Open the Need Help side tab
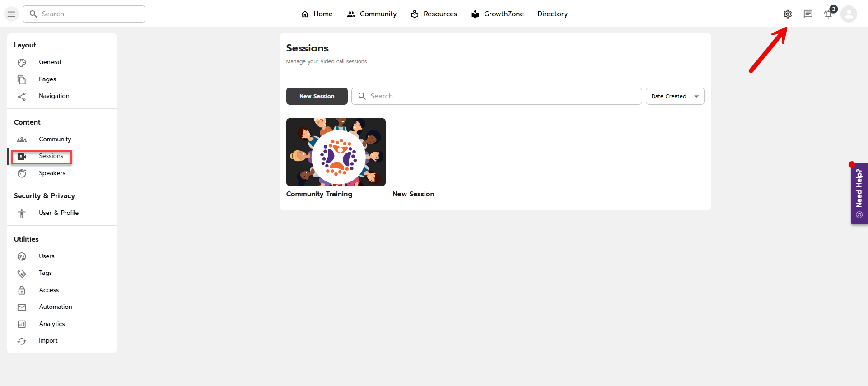This screenshot has width=868, height=386. click(859, 193)
